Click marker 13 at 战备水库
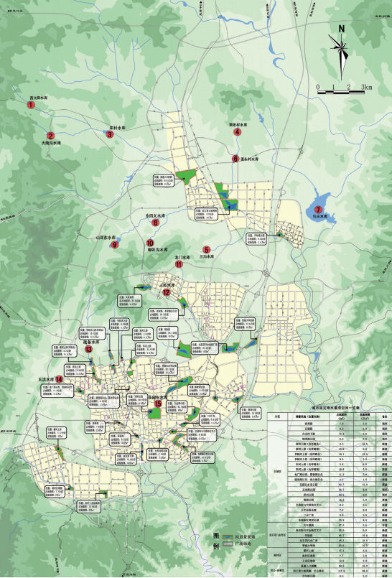Screen dimensions: 392x578 pyautogui.click(x=88, y=350)
